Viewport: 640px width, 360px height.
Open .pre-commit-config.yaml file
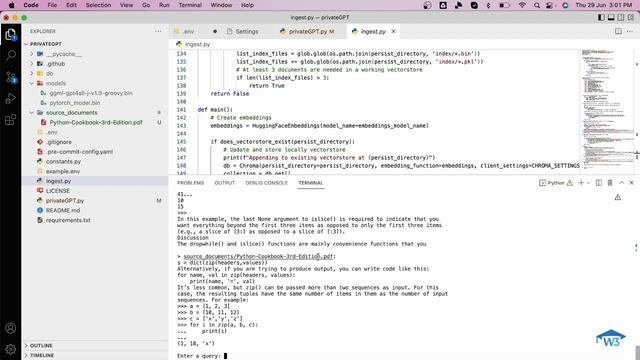click(80, 152)
